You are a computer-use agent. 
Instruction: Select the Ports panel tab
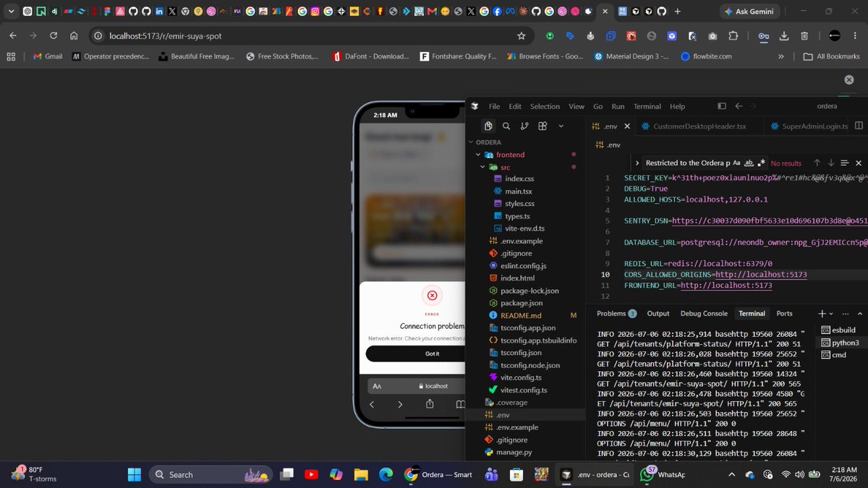[784, 313]
